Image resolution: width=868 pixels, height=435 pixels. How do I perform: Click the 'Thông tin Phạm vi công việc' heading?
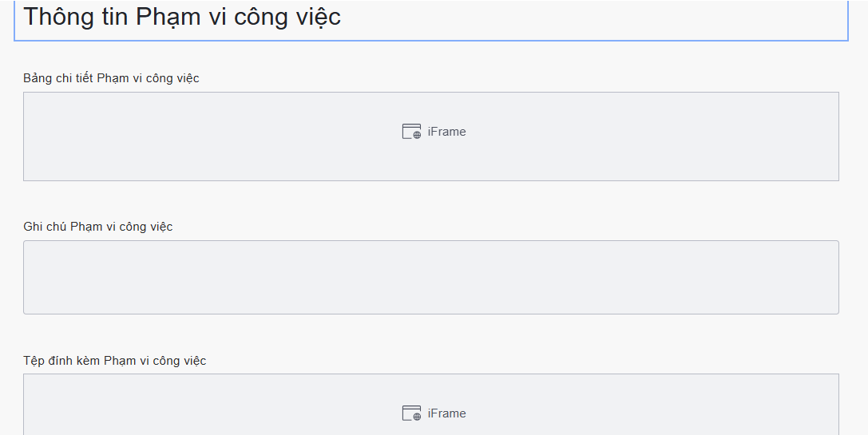[182, 17]
